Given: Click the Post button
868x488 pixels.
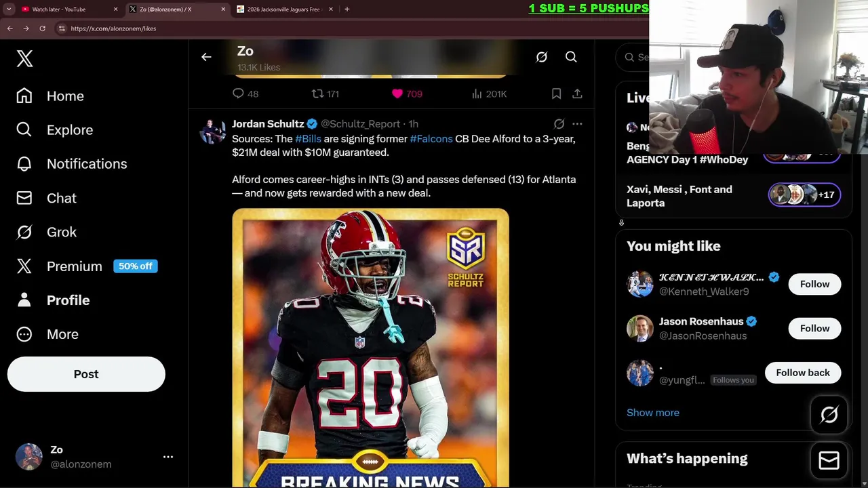Looking at the screenshot, I should pyautogui.click(x=86, y=374).
